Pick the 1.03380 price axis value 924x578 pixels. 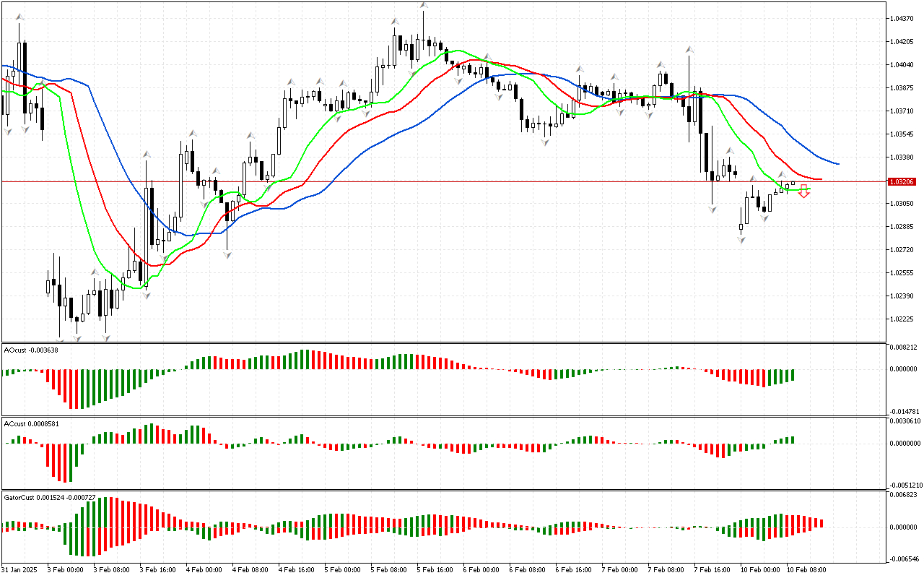click(x=903, y=157)
